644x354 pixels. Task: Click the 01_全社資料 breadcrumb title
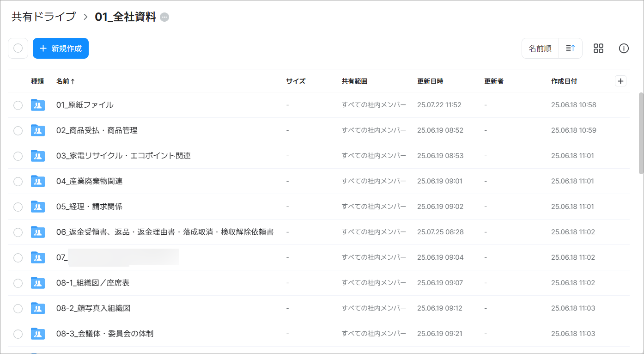[125, 17]
